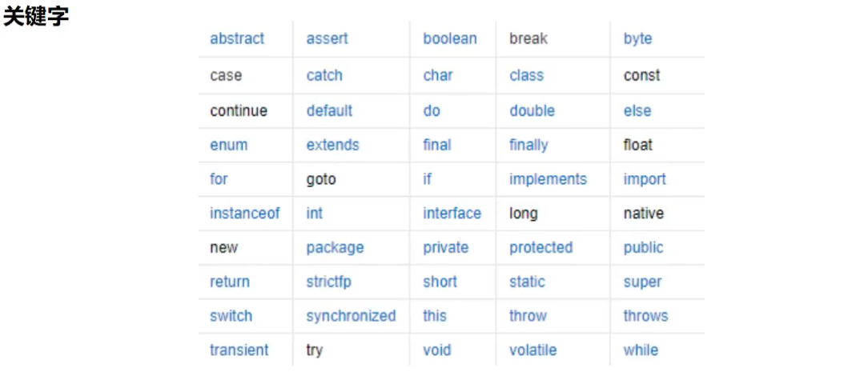
Task: Click the "goto" text in the table
Action: [x=320, y=179]
